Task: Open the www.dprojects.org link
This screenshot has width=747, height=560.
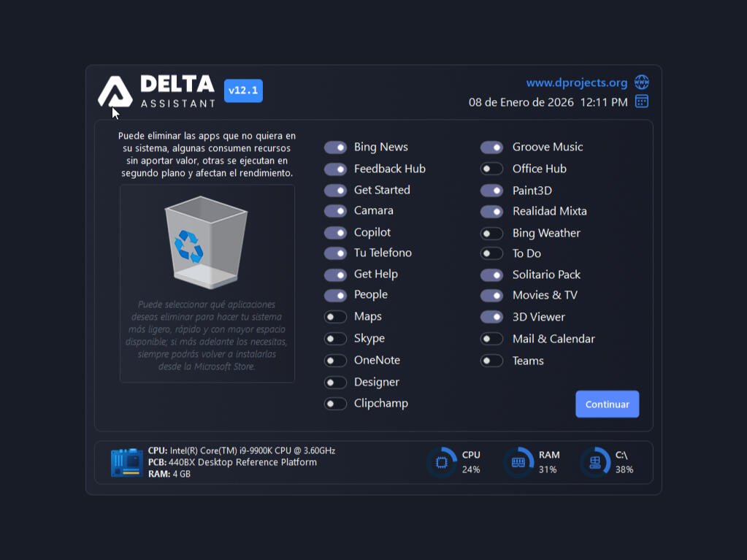Action: (x=576, y=83)
